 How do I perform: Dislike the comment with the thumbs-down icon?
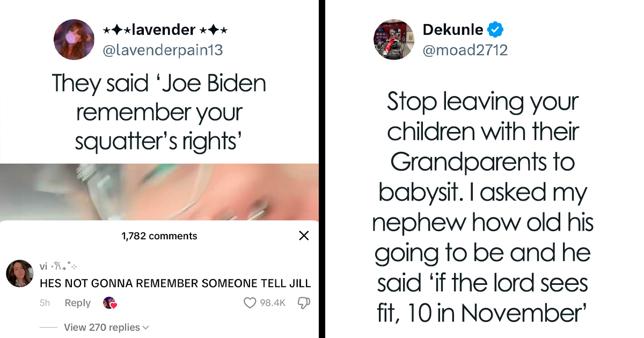(304, 303)
